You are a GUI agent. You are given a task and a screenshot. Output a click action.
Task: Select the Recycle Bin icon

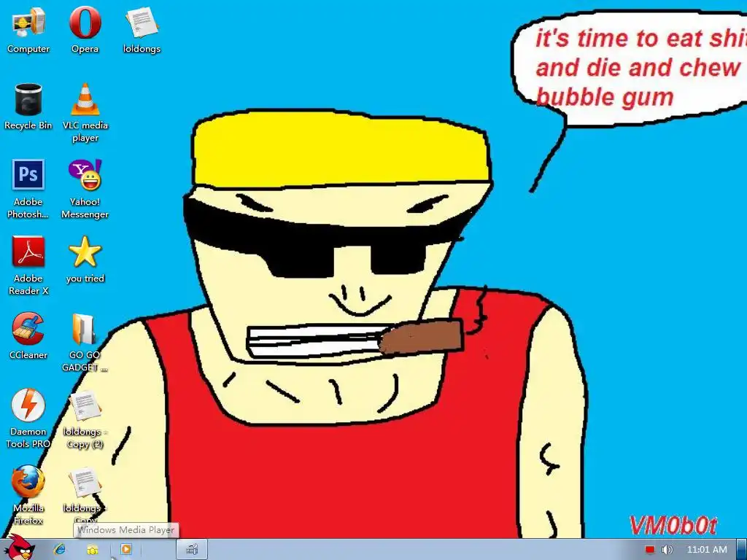click(28, 106)
